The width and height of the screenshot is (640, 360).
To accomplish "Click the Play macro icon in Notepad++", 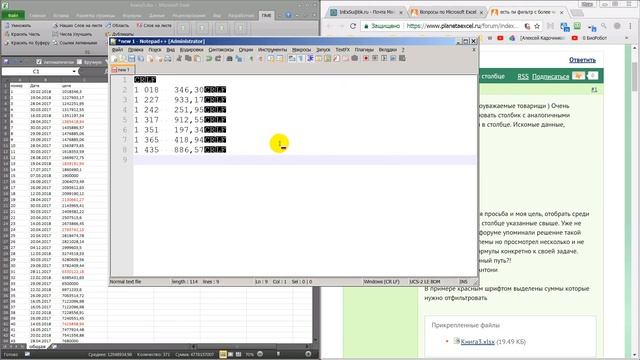I will tap(384, 58).
